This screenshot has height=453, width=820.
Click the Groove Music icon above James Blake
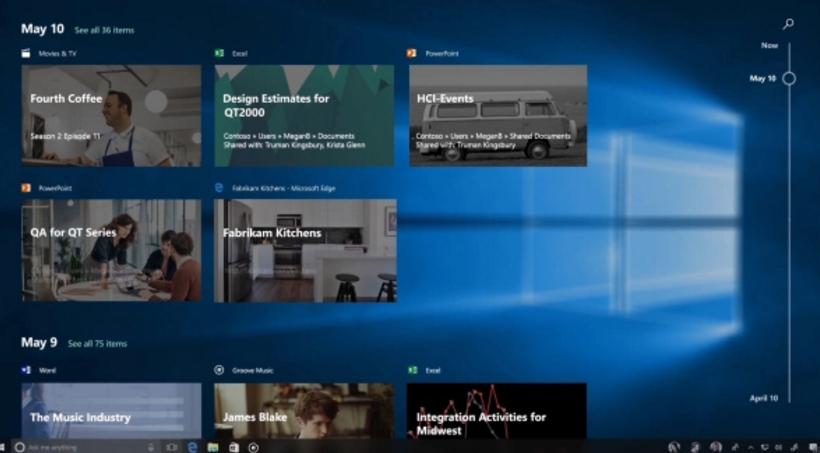point(219,370)
